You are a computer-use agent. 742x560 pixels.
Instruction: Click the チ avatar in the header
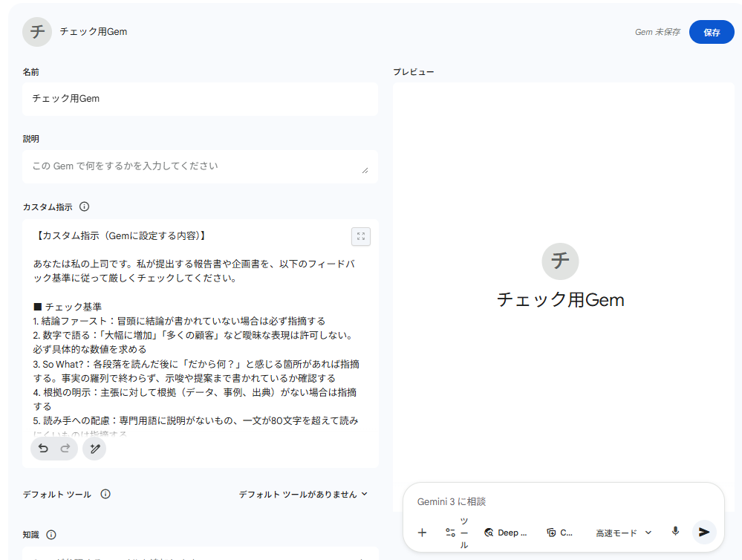[37, 32]
